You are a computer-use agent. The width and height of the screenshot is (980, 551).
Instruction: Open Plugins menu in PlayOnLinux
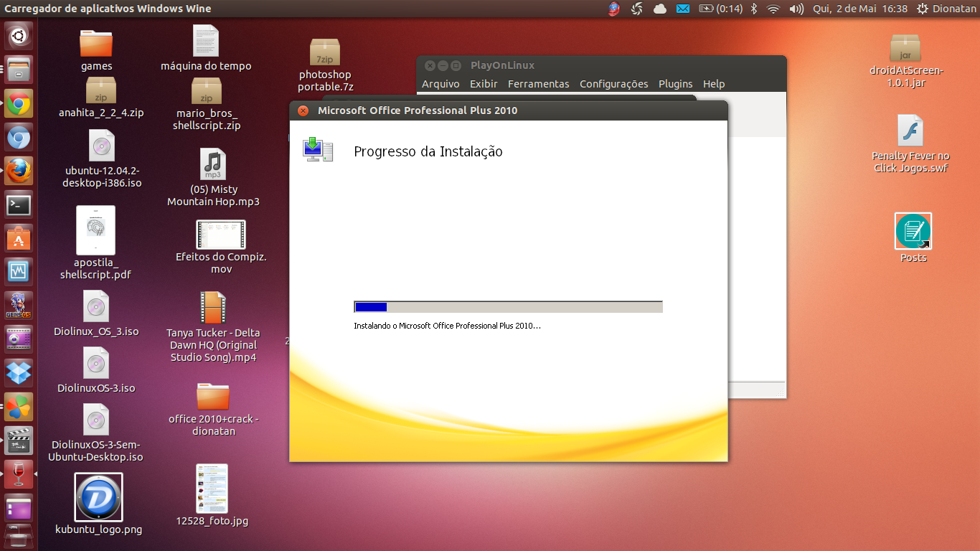tap(676, 84)
